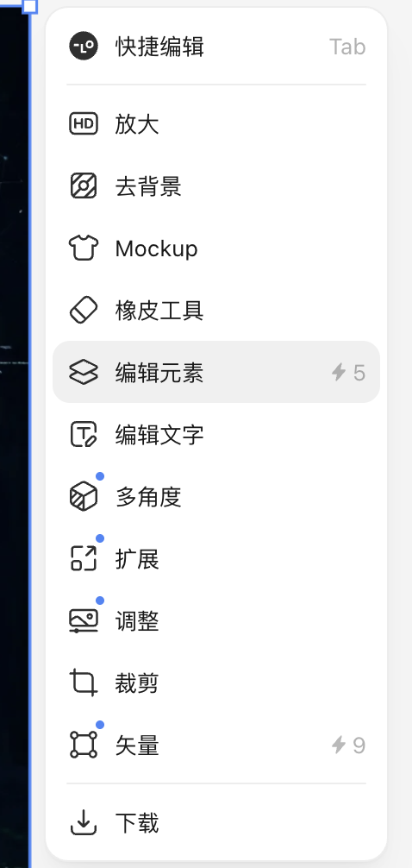Click the 编辑元素 layers icon
412x868 pixels.
click(84, 372)
